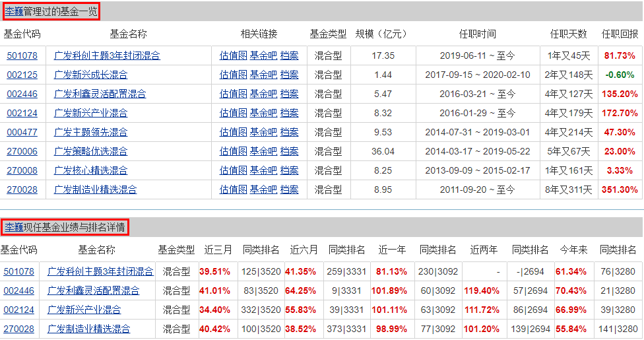Open 广发主题领先混合 fund name link
Viewport: 644px width, 340px height.
tap(91, 133)
